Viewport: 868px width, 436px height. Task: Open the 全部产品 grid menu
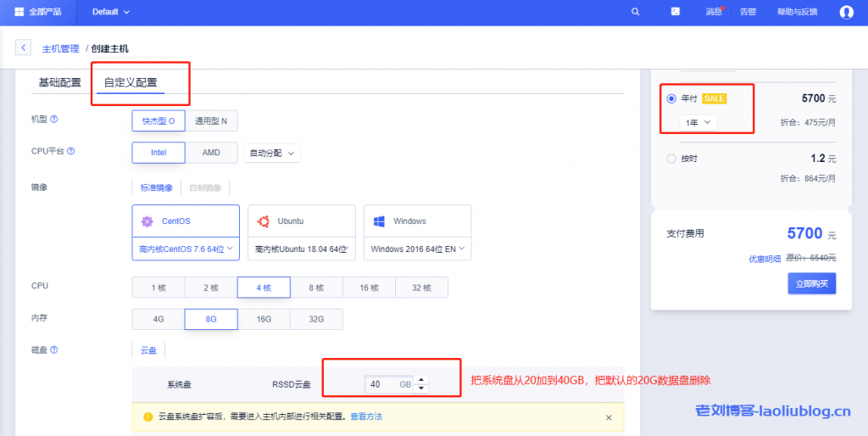19,12
